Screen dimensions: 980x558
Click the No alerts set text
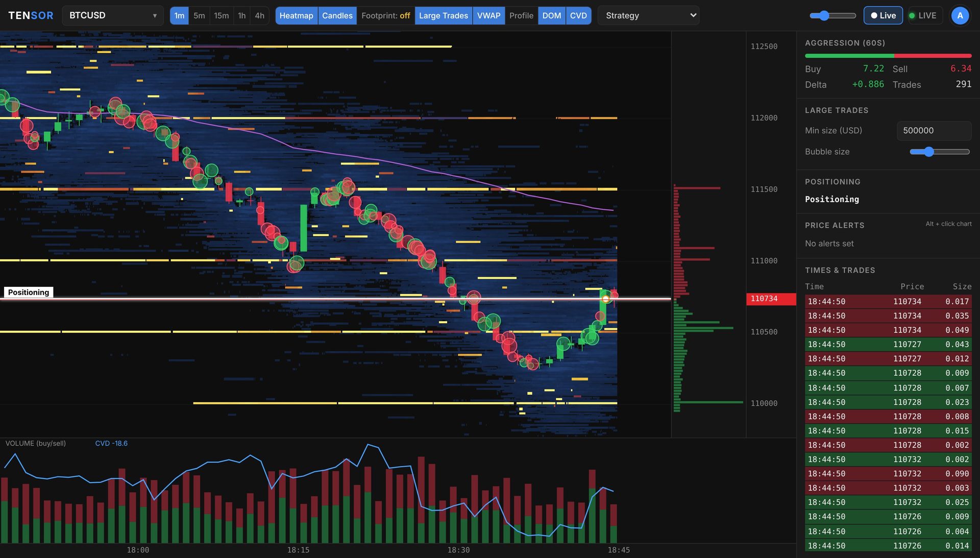tap(829, 244)
